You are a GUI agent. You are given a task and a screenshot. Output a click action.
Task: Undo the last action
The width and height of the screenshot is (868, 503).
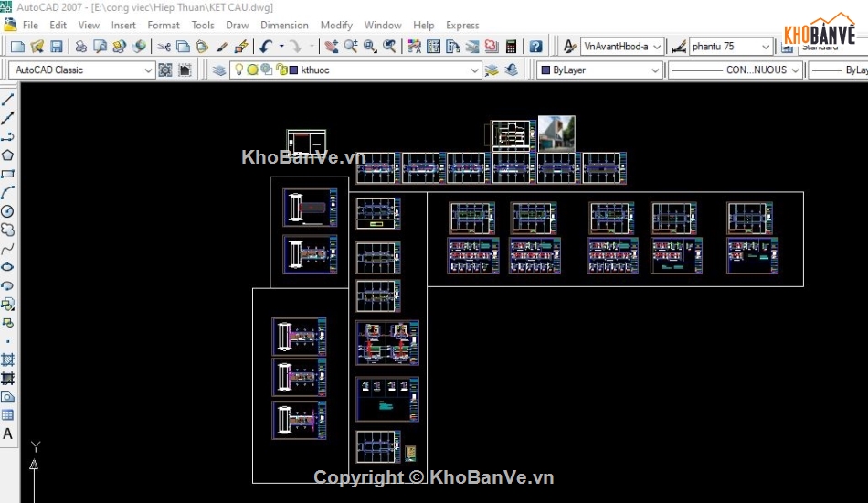(266, 47)
